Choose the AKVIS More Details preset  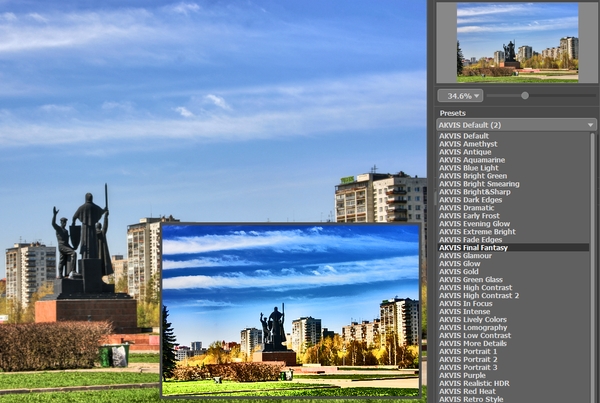click(x=513, y=344)
